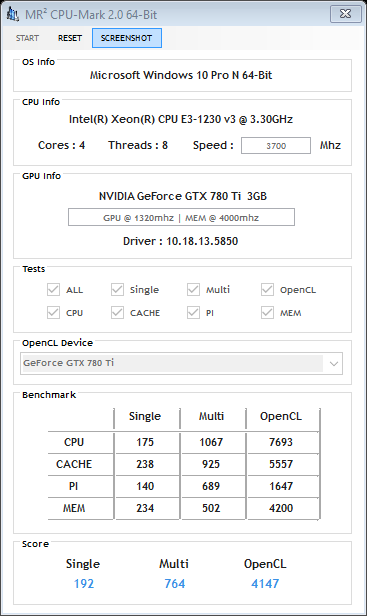Click the PI row label in Benchmark

[73, 486]
